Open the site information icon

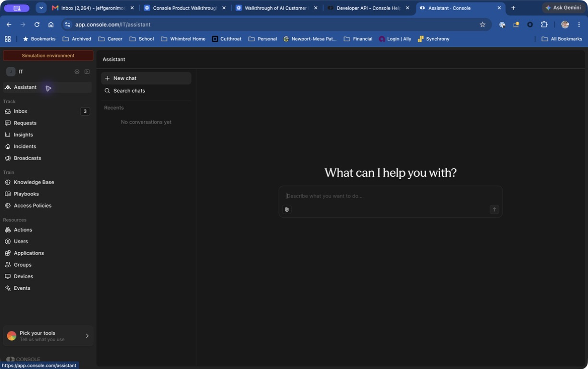click(x=68, y=25)
